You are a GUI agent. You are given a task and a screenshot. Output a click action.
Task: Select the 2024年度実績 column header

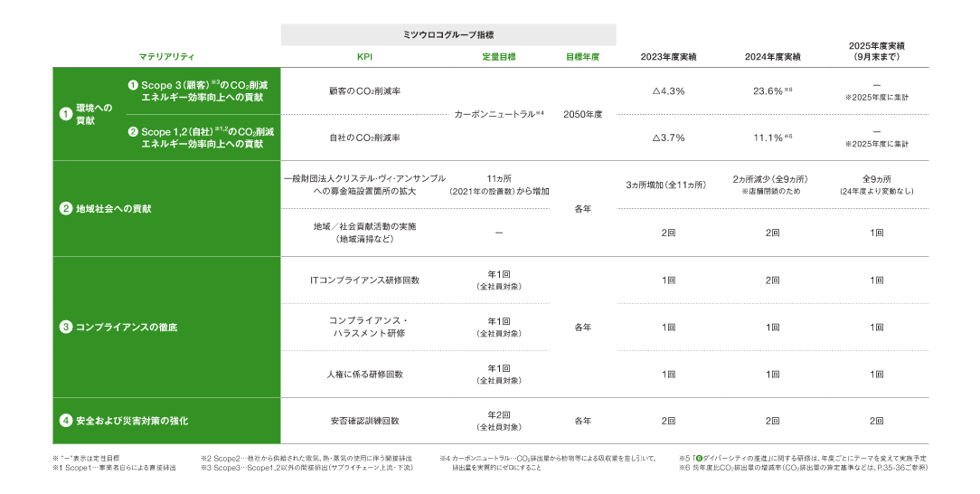click(x=772, y=57)
